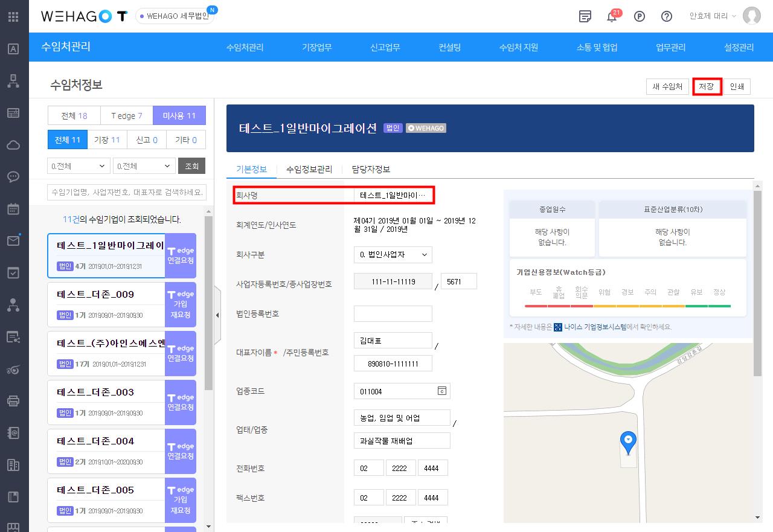Click the 저장 save button

(707, 86)
